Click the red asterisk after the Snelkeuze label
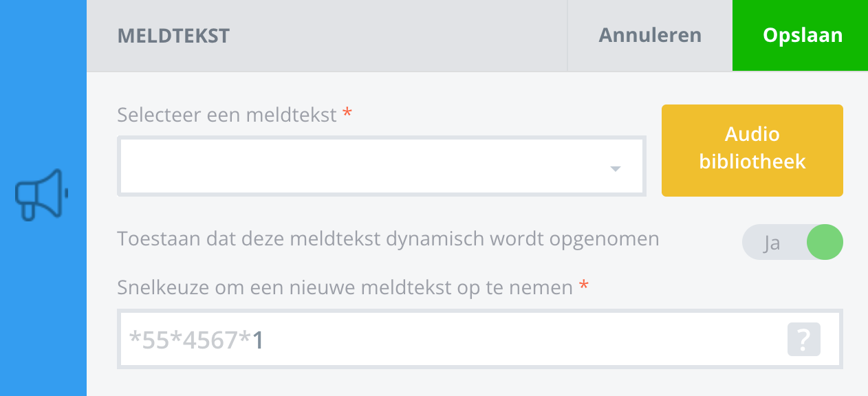Image resolution: width=868 pixels, height=396 pixels. tap(583, 286)
